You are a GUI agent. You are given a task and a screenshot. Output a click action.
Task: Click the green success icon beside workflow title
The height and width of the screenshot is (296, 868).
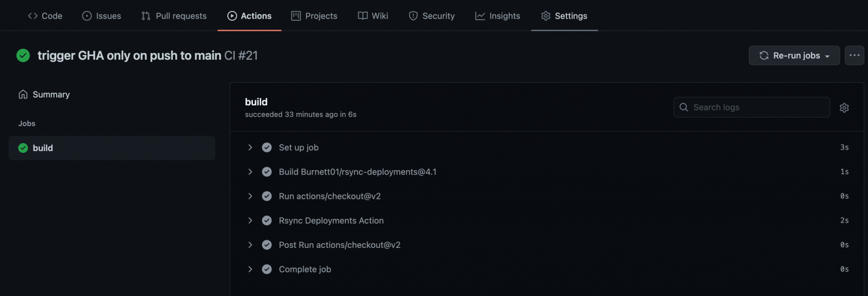click(23, 56)
